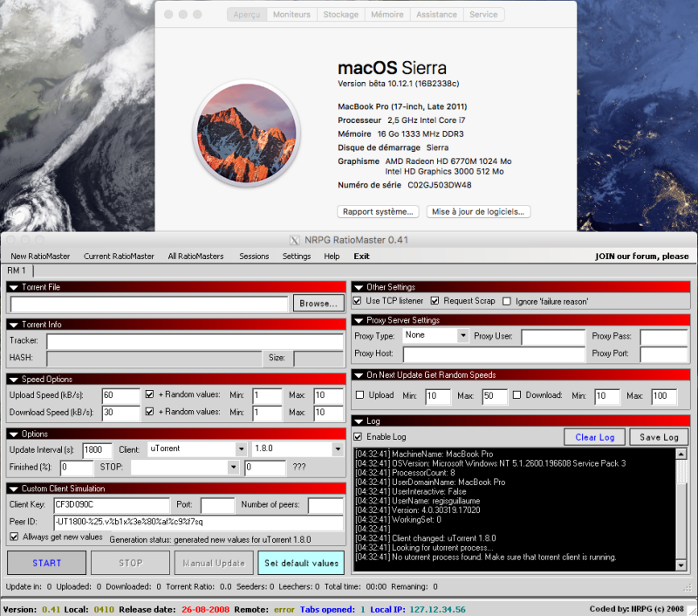Enable random Download on next update checkbox
The height and width of the screenshot is (616, 698).
coord(517,394)
